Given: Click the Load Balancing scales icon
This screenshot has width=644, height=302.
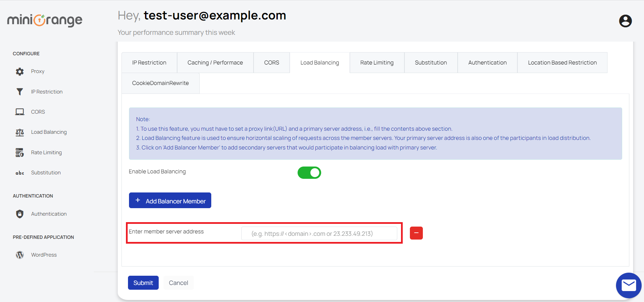Looking at the screenshot, I should (x=20, y=132).
